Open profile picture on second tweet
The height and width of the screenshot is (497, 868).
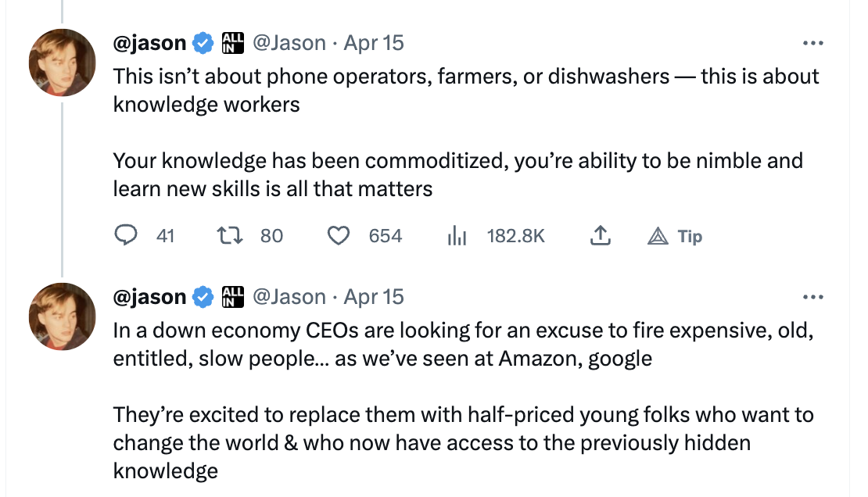point(63,316)
